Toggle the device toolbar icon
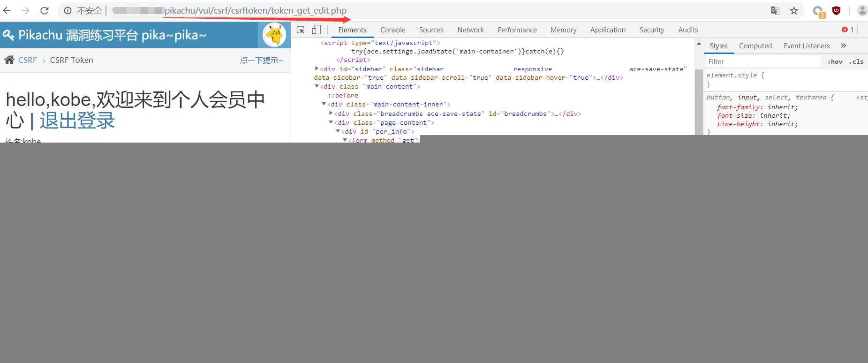This screenshot has width=868, height=363. (x=317, y=30)
